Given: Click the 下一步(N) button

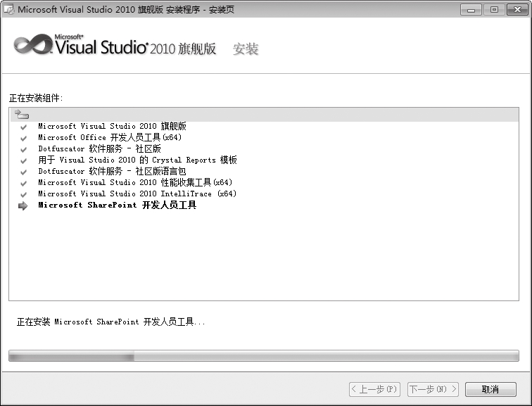Looking at the screenshot, I should (x=433, y=389).
